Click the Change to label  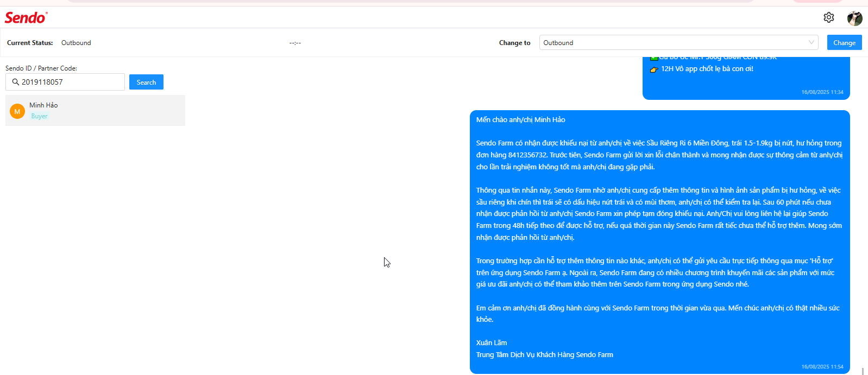point(514,43)
